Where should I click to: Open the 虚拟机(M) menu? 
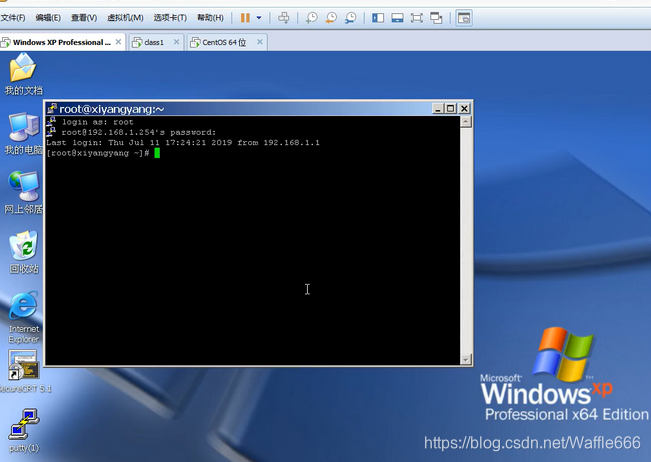pos(125,18)
